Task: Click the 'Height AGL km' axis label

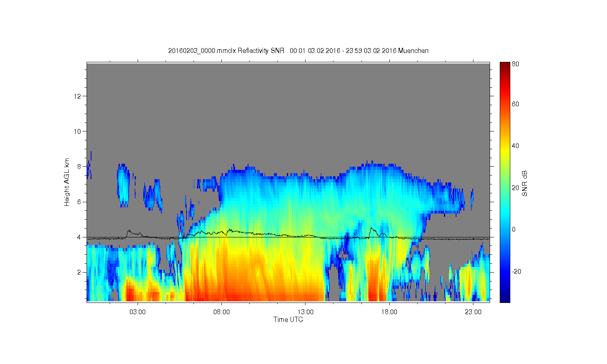Action: (x=67, y=182)
